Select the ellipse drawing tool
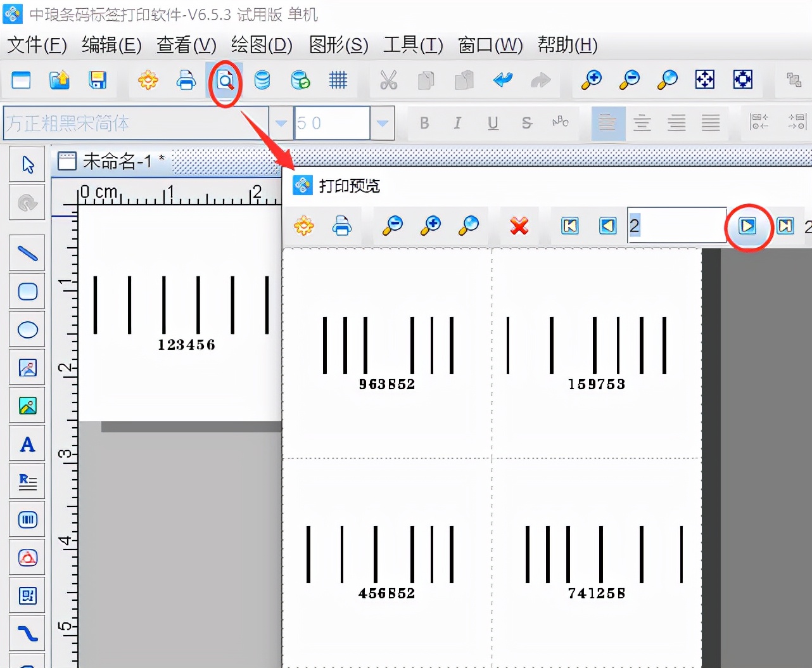 tap(27, 330)
